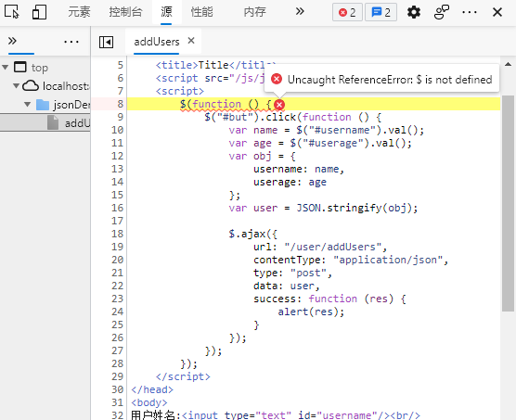Activate the inspect element picker icon
Viewport: 516px width, 420px height.
tap(12, 12)
